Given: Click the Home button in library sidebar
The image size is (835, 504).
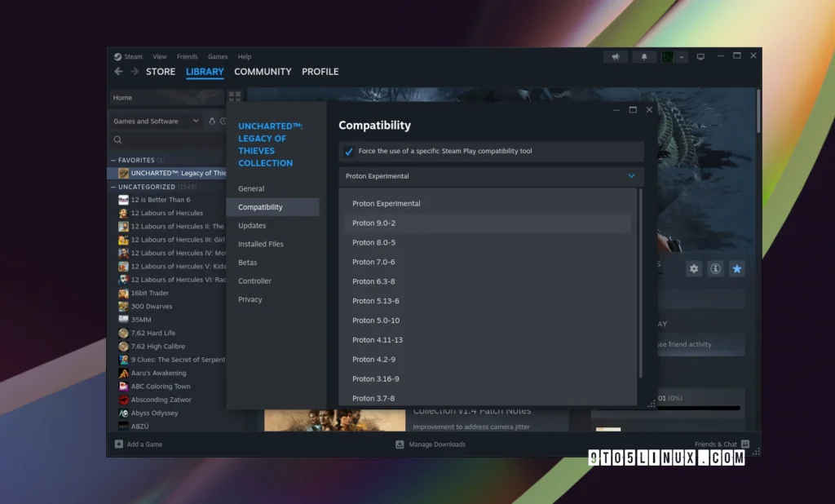Looking at the screenshot, I should pos(166,98).
